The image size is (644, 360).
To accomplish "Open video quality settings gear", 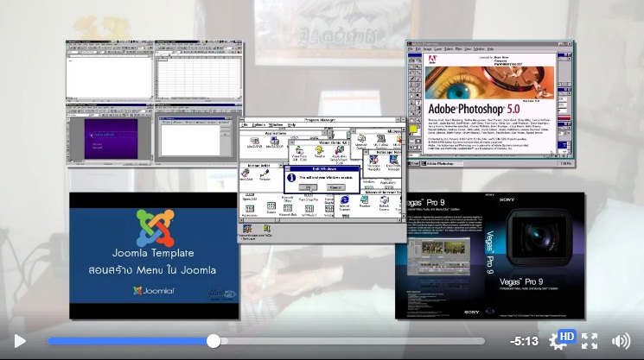I will 557,342.
